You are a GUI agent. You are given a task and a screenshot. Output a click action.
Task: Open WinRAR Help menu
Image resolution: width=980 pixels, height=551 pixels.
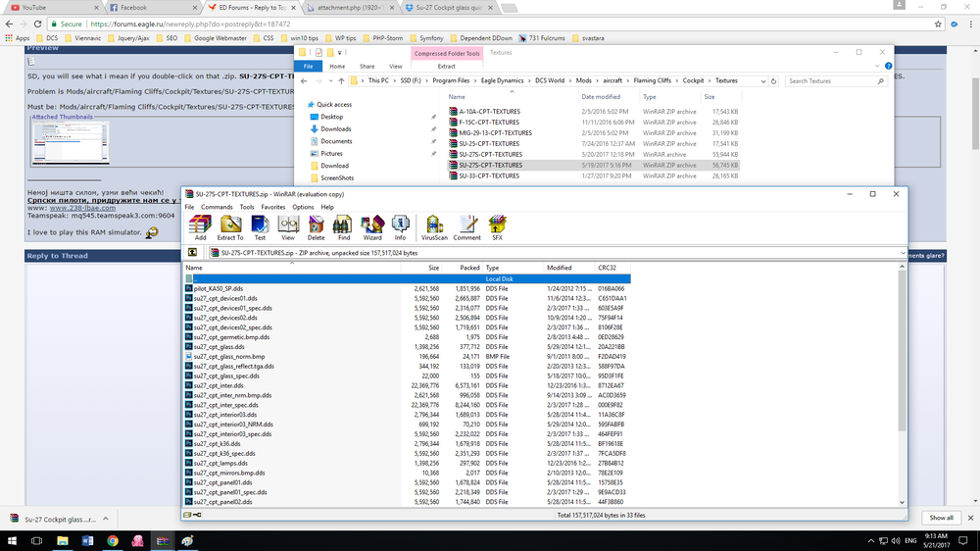point(327,207)
